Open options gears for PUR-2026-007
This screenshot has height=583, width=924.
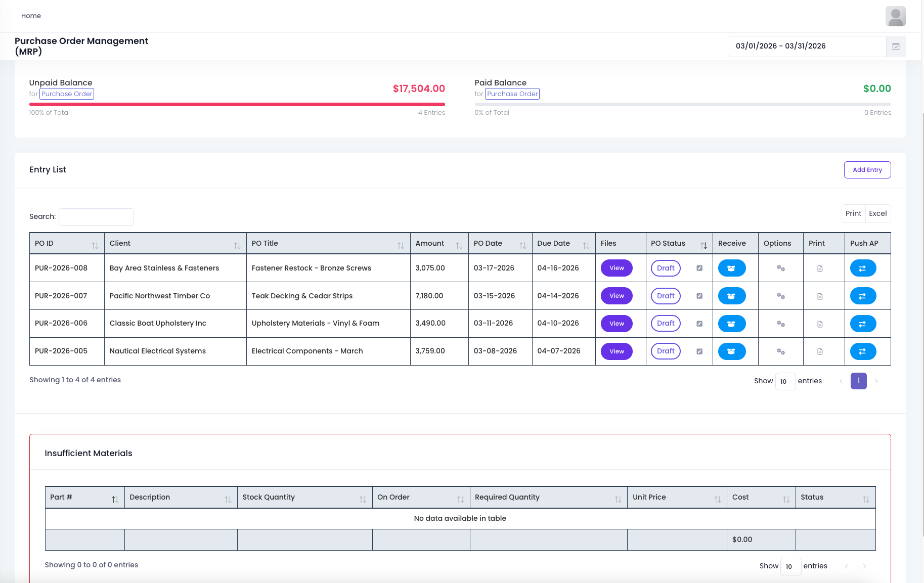pyautogui.click(x=780, y=296)
